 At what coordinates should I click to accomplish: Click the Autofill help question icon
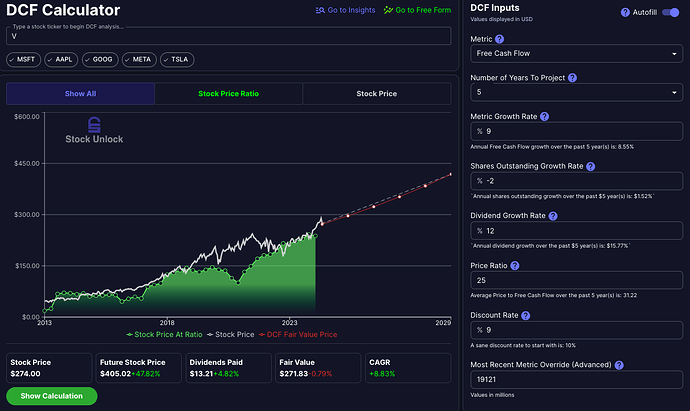625,12
